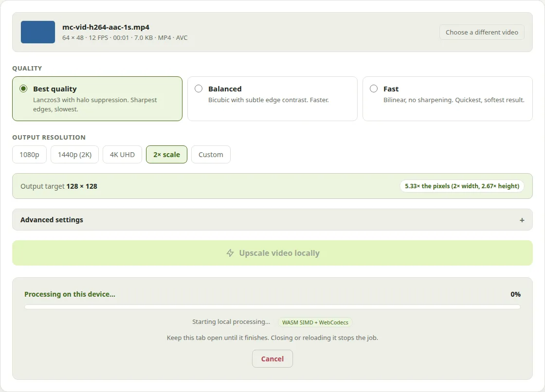Click 'Processing on this device...' status
This screenshot has height=392, width=545.
70,294
